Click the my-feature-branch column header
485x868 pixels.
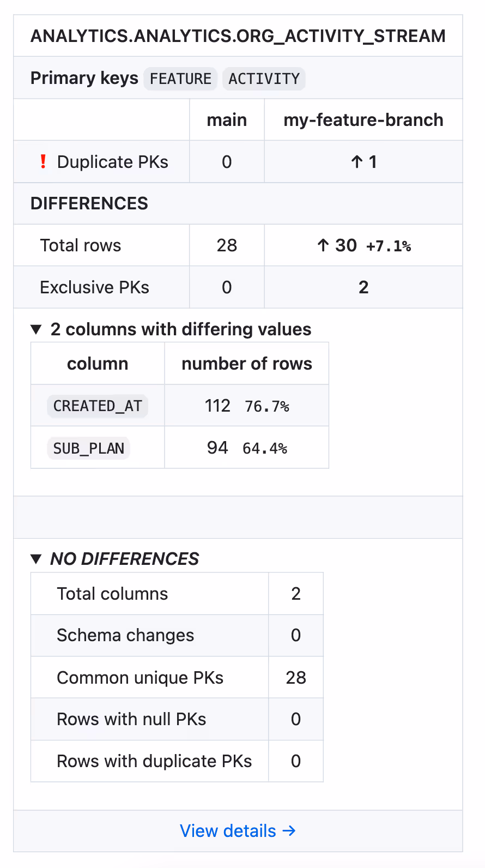tap(363, 120)
